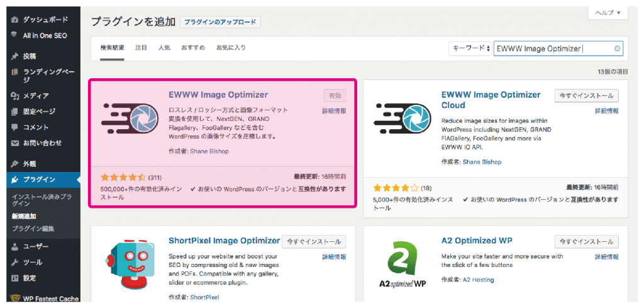The height and width of the screenshot is (308, 644).
Task: Click the WP Fastest Cache cheetah icon
Action: tap(15, 299)
